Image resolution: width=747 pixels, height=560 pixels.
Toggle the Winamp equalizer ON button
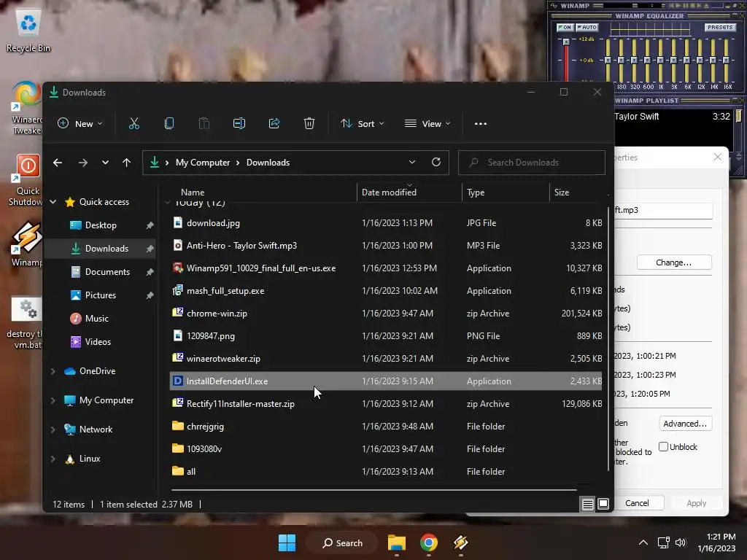coord(565,27)
